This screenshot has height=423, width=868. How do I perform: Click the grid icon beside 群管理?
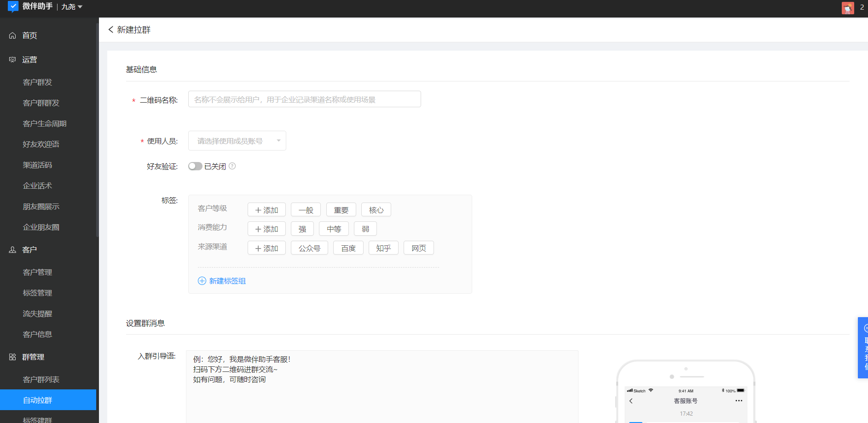pos(12,357)
